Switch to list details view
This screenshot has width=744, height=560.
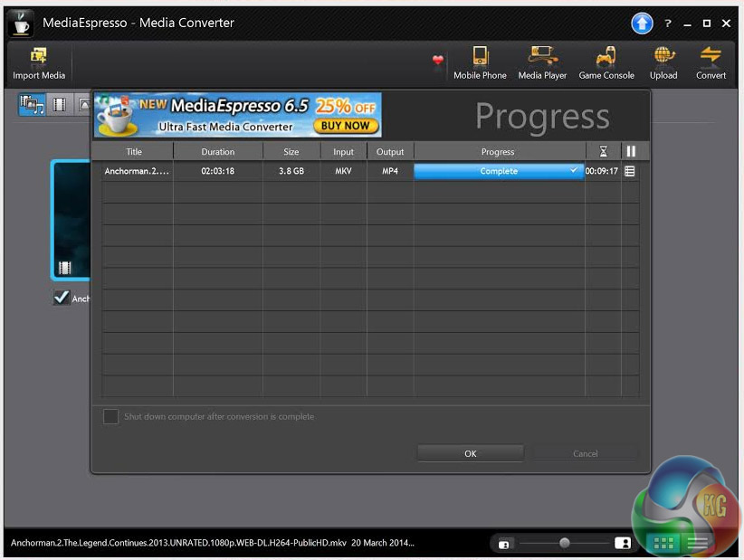698,543
